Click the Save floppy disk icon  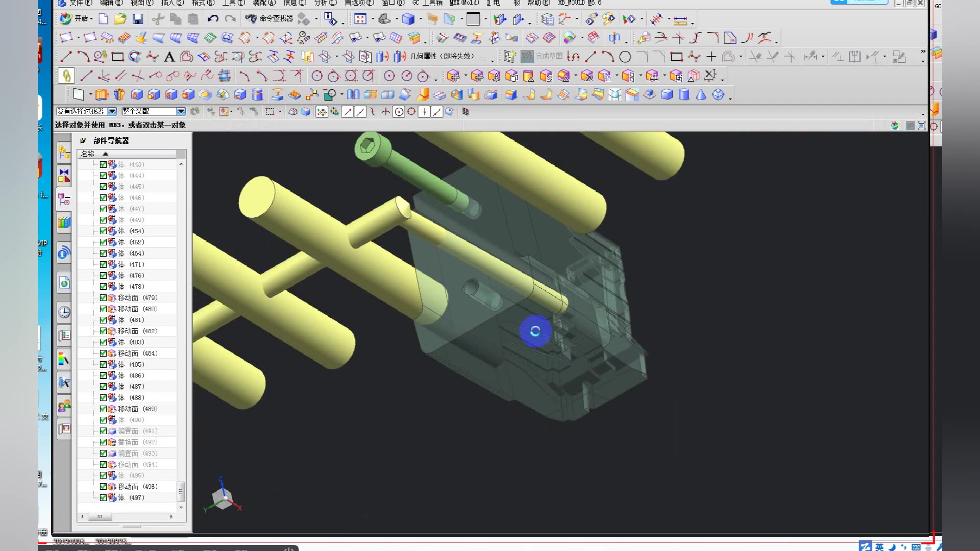pyautogui.click(x=137, y=19)
